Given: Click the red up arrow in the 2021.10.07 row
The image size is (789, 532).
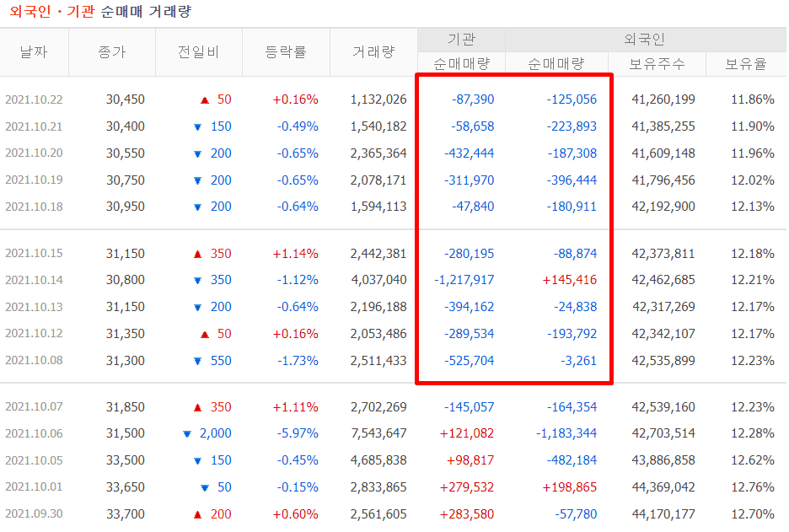Looking at the screenshot, I should [x=197, y=406].
